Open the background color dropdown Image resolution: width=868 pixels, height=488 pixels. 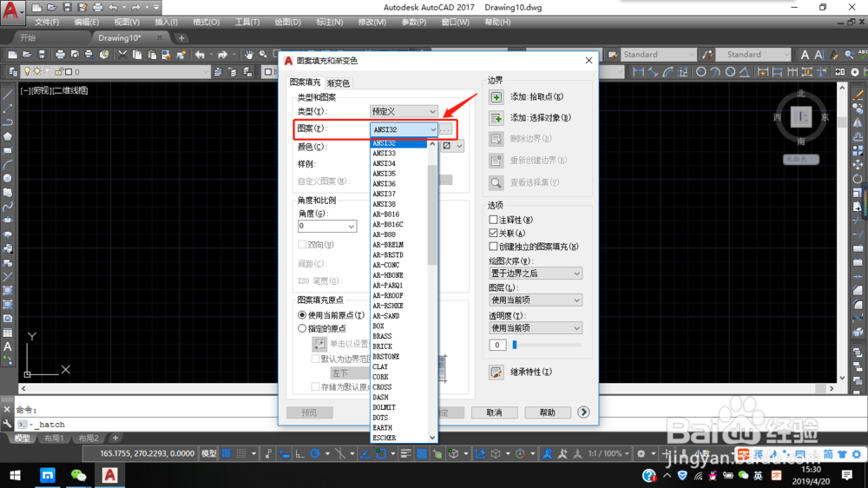point(452,146)
